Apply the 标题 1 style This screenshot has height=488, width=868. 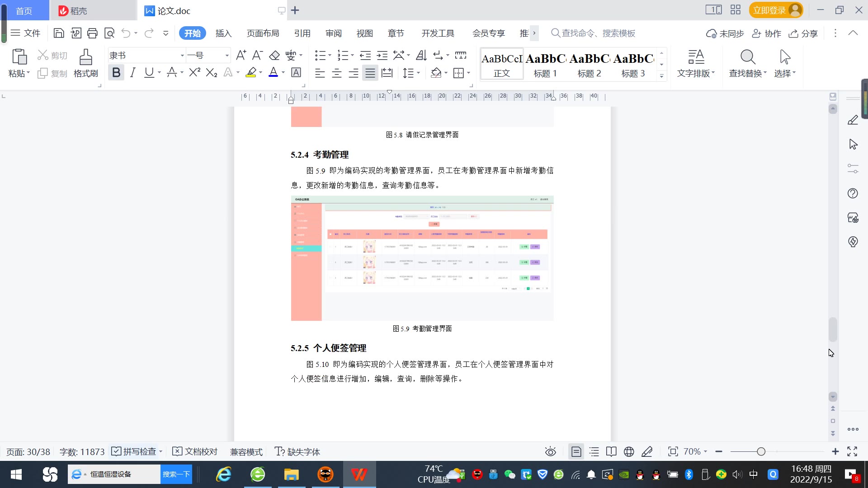[x=545, y=65]
